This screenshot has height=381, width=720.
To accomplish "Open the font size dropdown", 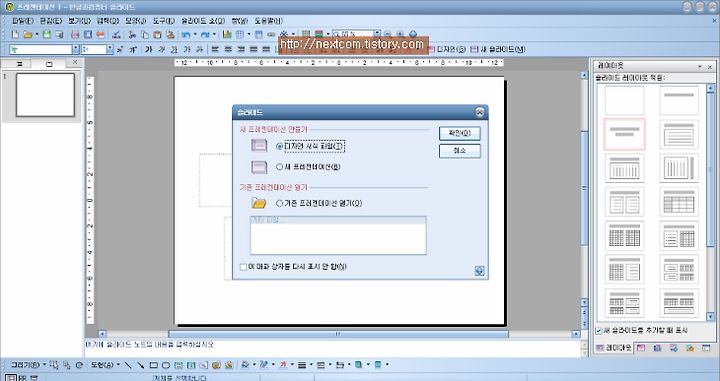I will point(110,49).
